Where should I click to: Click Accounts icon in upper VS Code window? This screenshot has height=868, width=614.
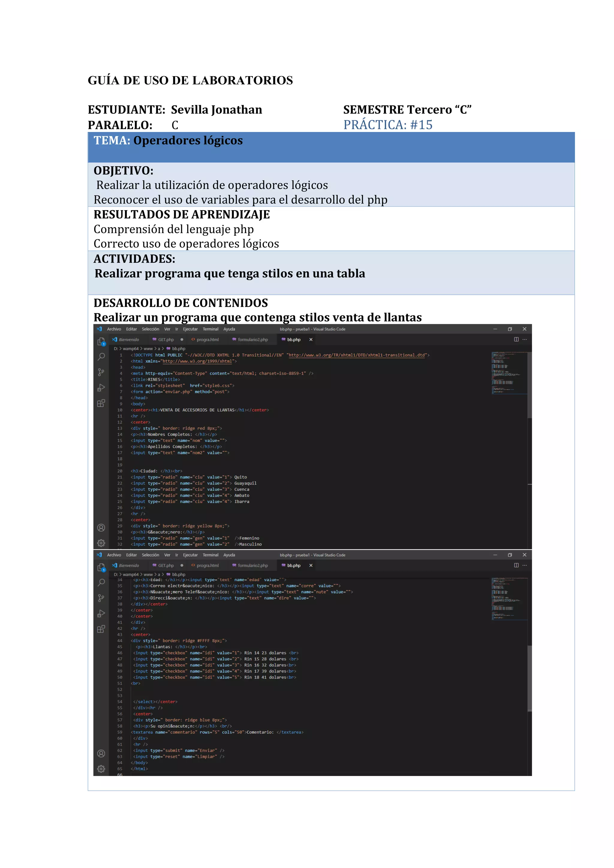[x=101, y=528]
